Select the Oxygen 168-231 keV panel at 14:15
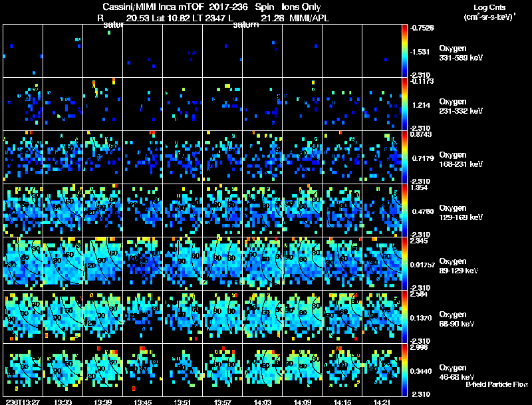This screenshot has width=532, height=405. pyautogui.click(x=342, y=158)
